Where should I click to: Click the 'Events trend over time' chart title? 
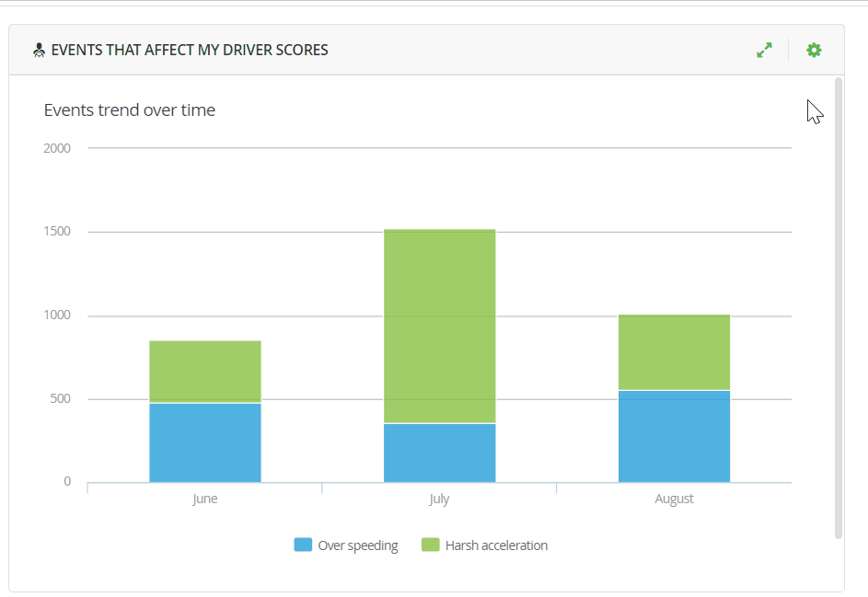coord(130,109)
